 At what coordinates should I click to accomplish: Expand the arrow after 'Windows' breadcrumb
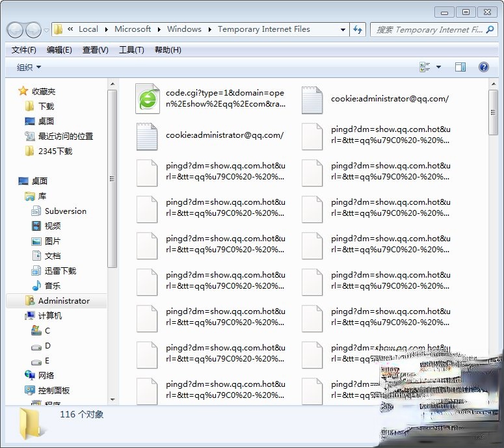pos(209,29)
